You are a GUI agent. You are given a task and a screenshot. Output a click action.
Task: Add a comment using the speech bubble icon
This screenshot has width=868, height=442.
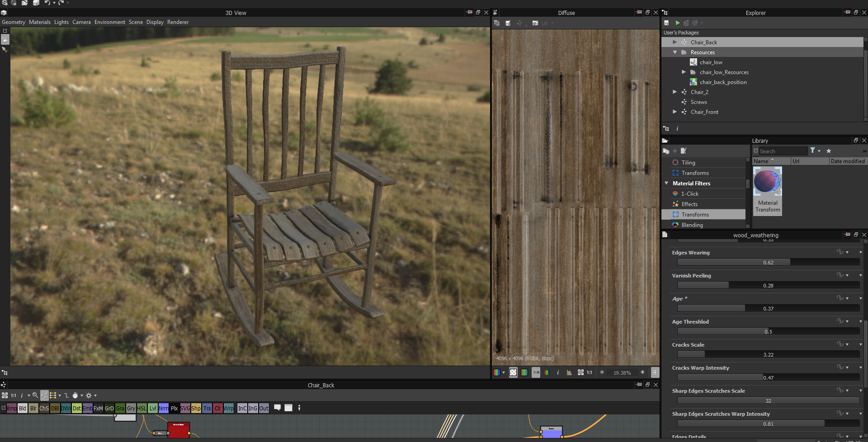[277, 408]
